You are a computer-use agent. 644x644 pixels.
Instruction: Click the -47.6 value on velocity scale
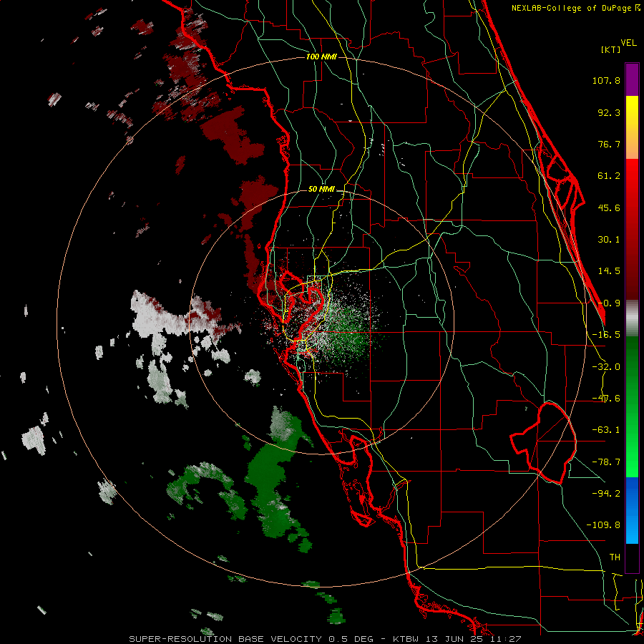pyautogui.click(x=606, y=399)
